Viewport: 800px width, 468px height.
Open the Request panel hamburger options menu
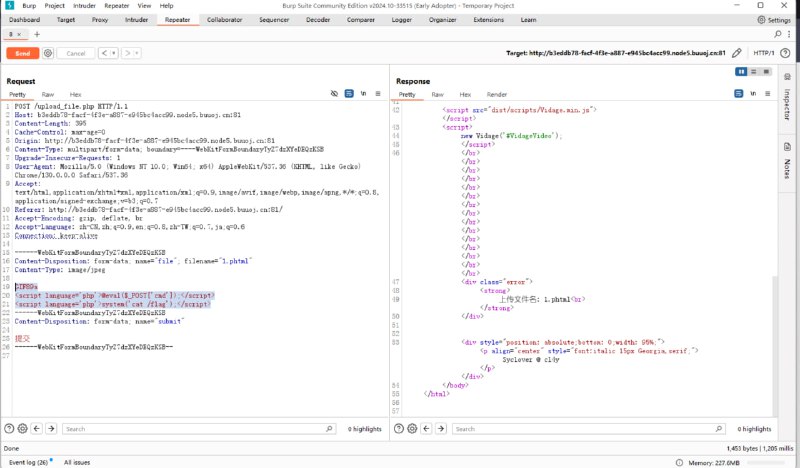pos(378,94)
